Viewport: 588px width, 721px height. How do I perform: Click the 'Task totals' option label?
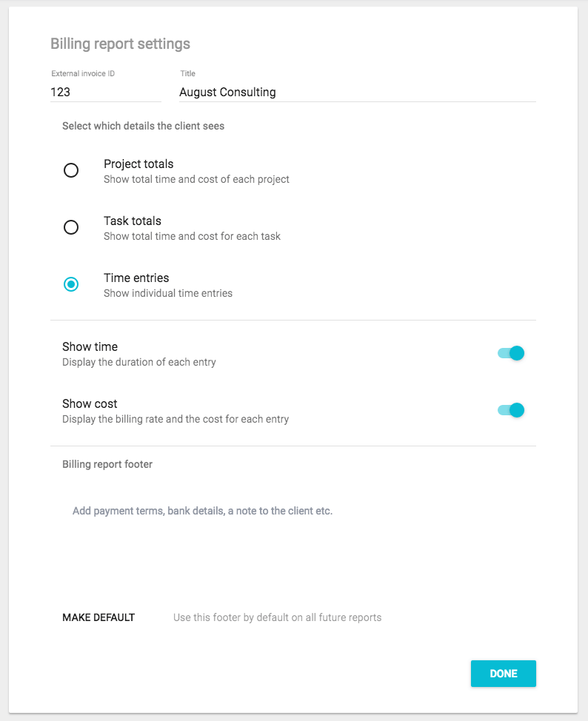coord(133,221)
